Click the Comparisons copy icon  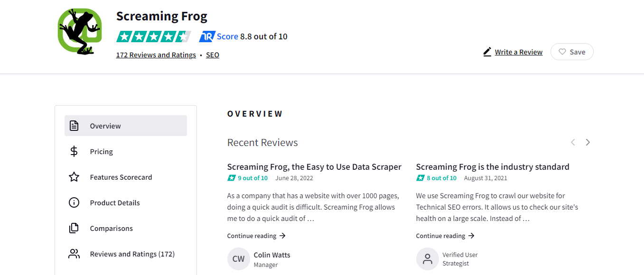pyautogui.click(x=74, y=228)
